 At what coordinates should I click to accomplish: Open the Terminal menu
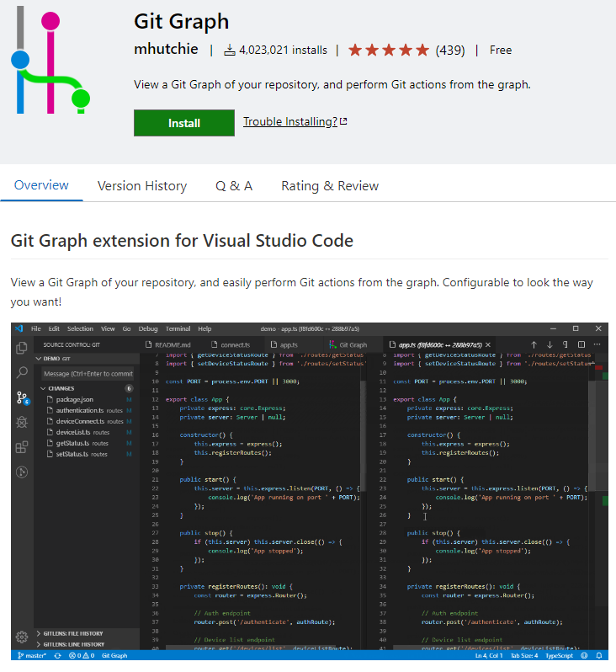tap(178, 328)
